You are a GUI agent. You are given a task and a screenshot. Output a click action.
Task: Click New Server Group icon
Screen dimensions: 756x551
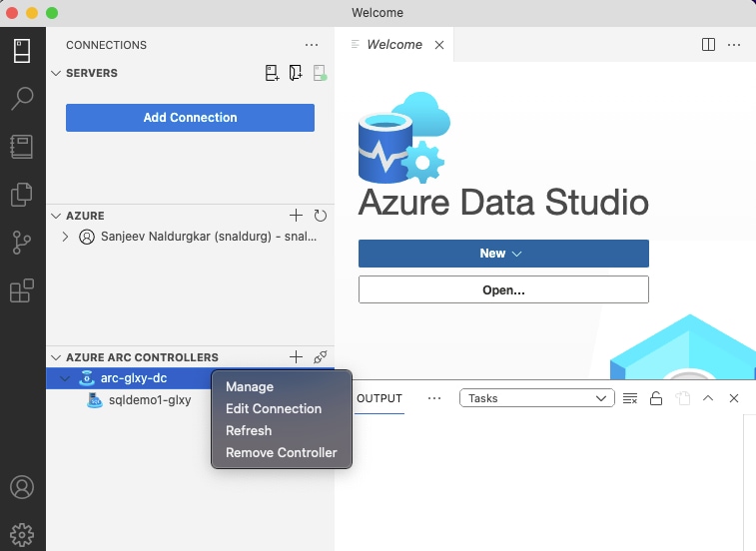(x=296, y=73)
